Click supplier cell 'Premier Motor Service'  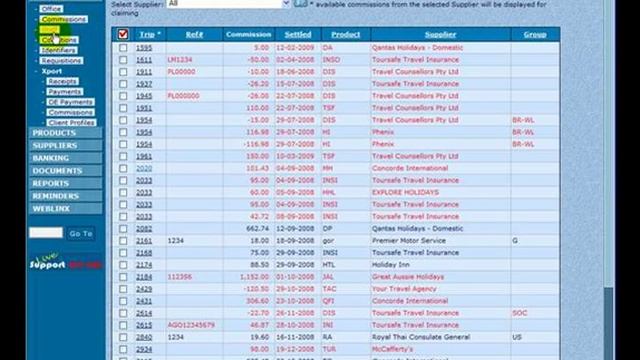(x=409, y=241)
